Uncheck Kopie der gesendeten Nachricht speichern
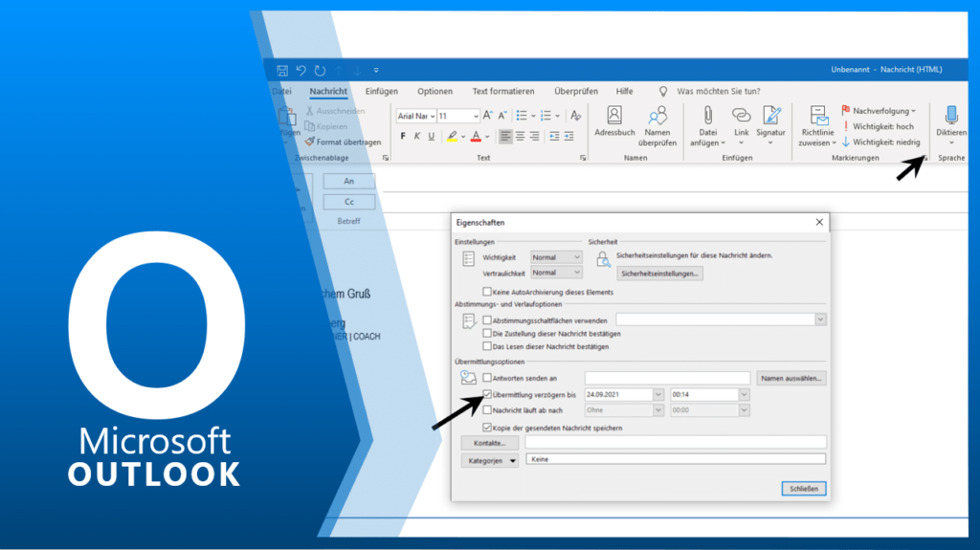This screenshot has width=980, height=550. coord(487,428)
